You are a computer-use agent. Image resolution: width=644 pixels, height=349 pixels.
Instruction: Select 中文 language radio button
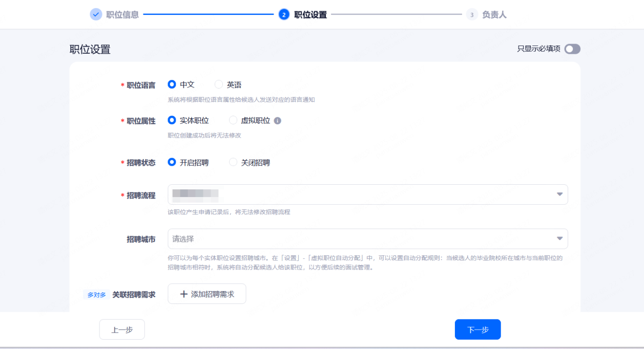(x=172, y=84)
